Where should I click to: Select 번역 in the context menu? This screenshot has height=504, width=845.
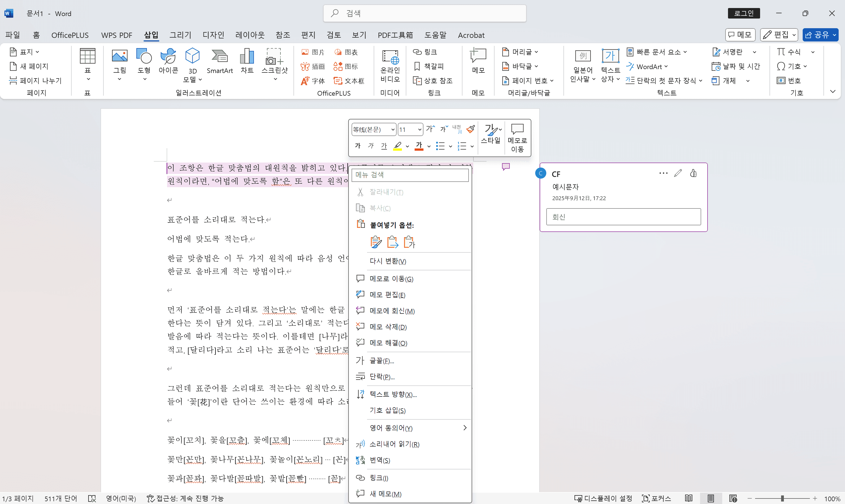pos(410,460)
